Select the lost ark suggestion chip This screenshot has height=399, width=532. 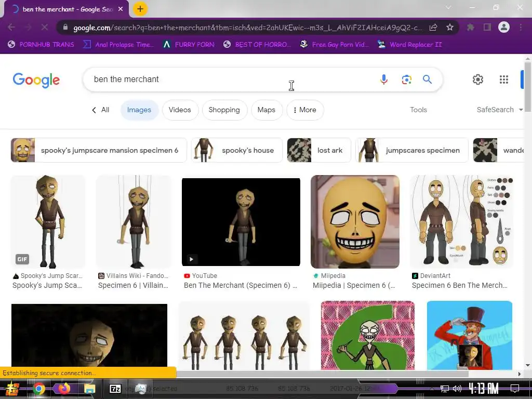coord(319,150)
